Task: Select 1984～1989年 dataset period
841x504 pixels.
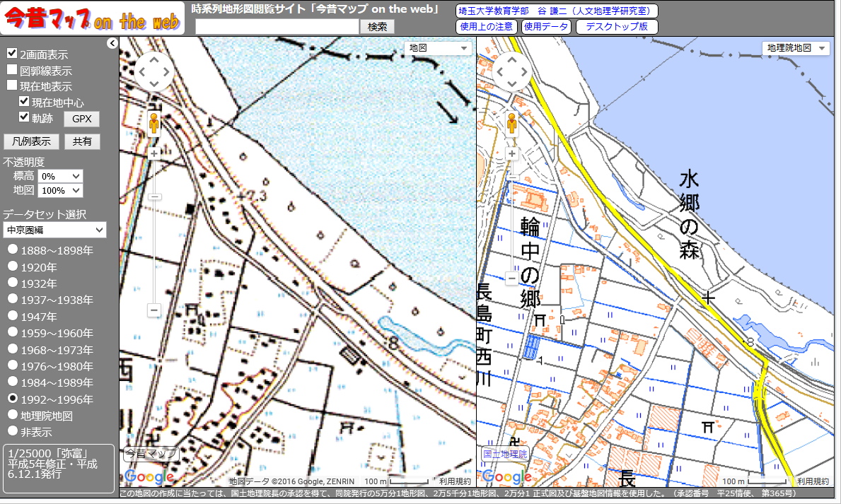Action: (x=12, y=382)
